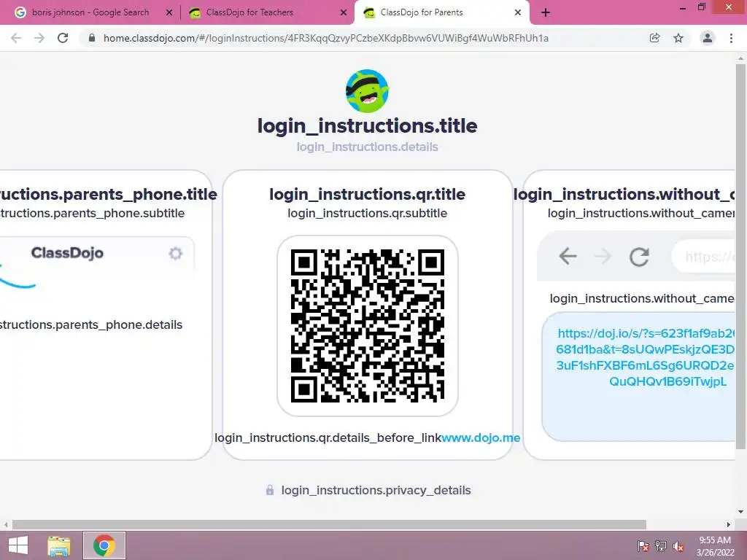Close the ClassDojo for Teachers tab

[x=344, y=13]
